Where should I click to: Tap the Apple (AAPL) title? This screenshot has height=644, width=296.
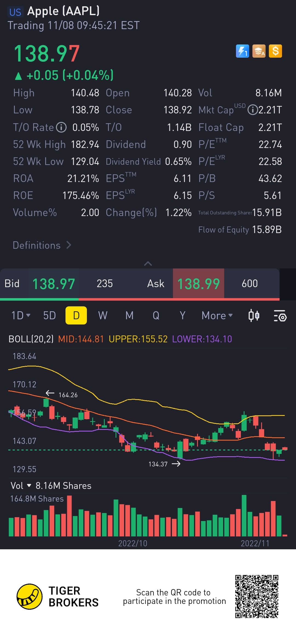(x=64, y=11)
